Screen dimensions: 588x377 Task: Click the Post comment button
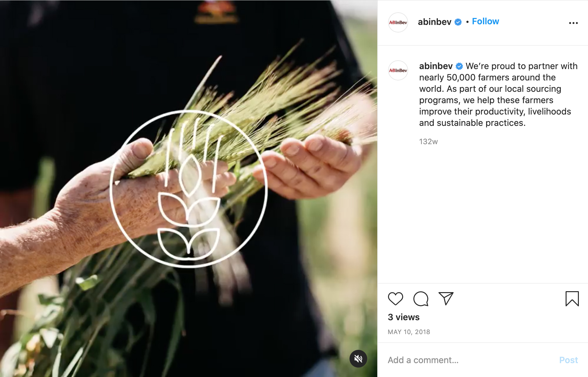pos(568,360)
